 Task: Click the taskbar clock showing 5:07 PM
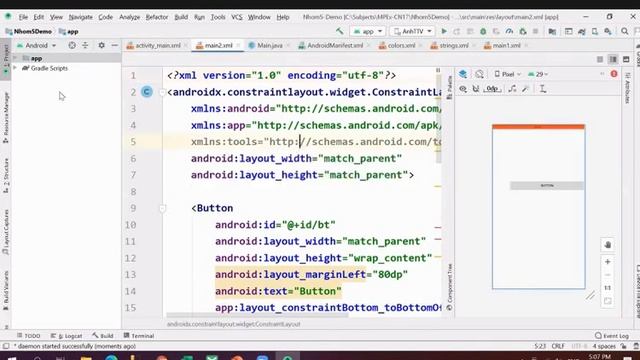tap(600, 357)
